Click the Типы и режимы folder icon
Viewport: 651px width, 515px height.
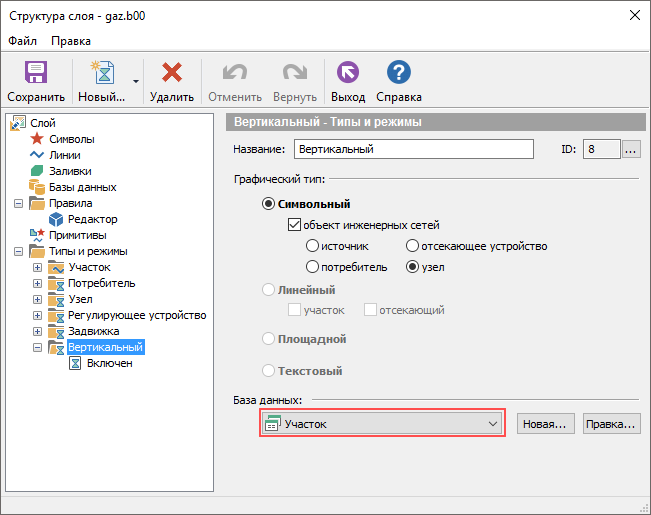pyautogui.click(x=37, y=251)
